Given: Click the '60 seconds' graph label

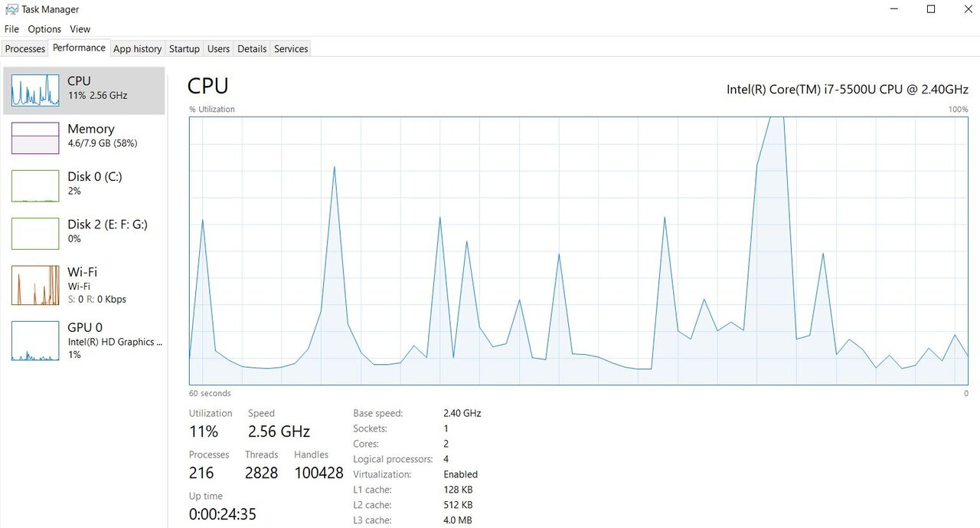Looking at the screenshot, I should pos(210,393).
